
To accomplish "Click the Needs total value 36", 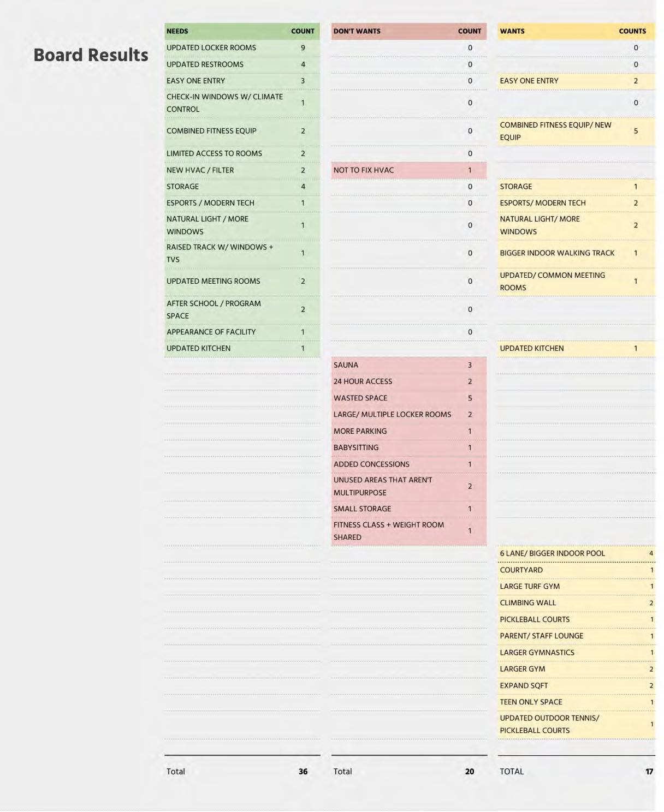I will pos(303,772).
